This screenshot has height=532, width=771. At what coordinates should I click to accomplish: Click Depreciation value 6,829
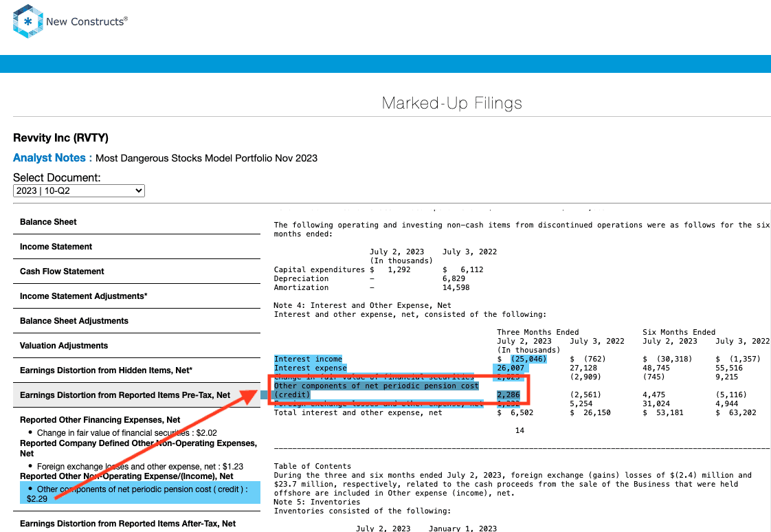[454, 278]
